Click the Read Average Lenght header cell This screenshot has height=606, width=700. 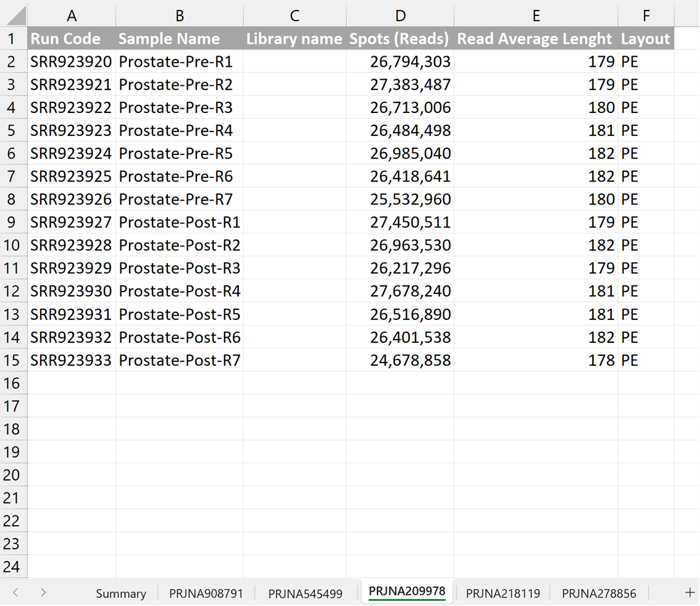pyautogui.click(x=535, y=39)
